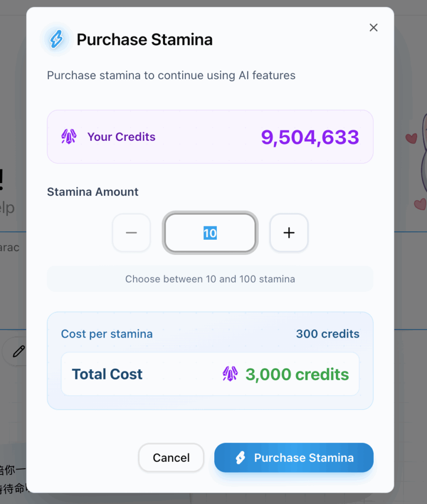
Task: Click the Purchase Stamina dialog title
Action: (x=145, y=40)
